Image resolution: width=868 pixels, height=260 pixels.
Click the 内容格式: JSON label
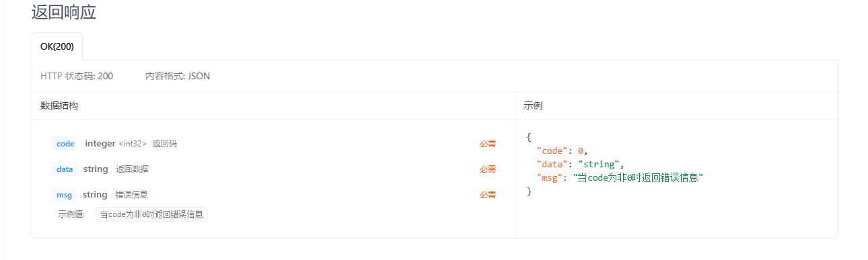[178, 76]
